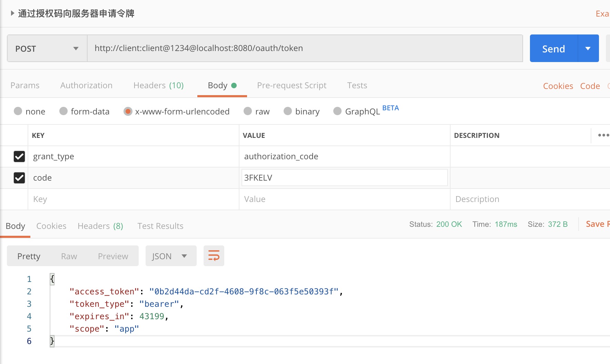610x364 pixels.
Task: Open the Cookies link
Action: [x=558, y=86]
